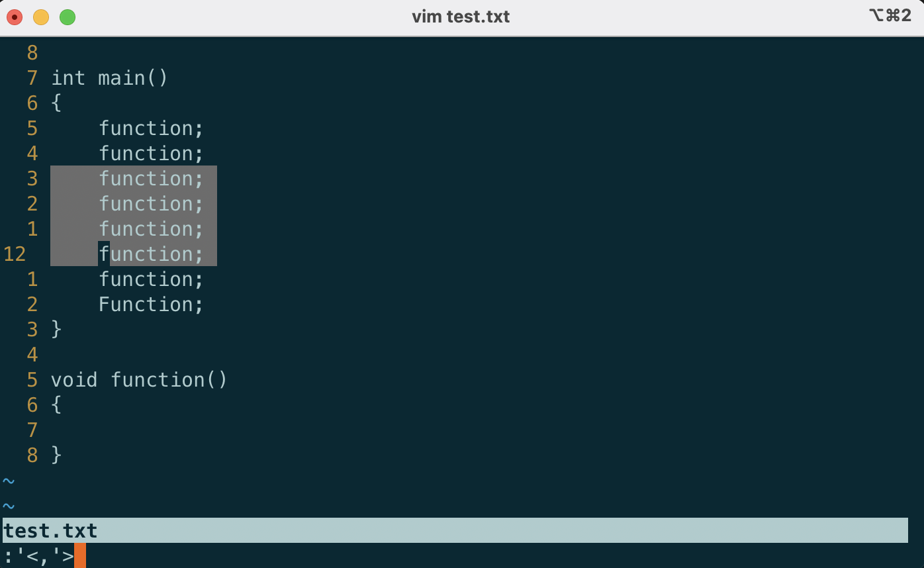The height and width of the screenshot is (568, 924).
Task: Click the cursor on highlighted current line's "f"
Action: [104, 254]
